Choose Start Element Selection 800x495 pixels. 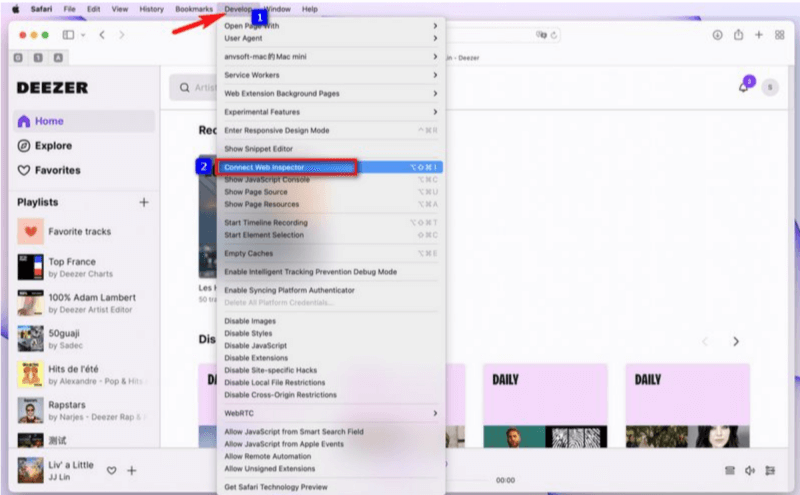[331, 235]
